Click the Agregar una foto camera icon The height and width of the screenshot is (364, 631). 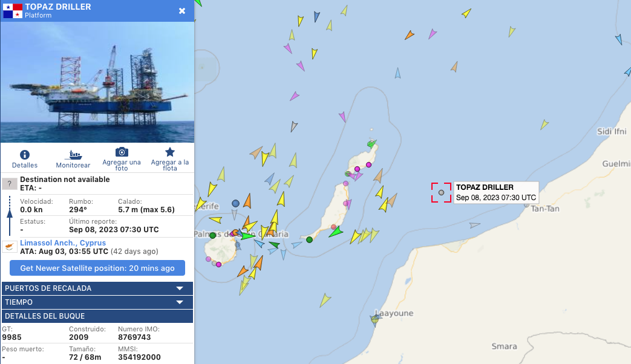click(122, 152)
